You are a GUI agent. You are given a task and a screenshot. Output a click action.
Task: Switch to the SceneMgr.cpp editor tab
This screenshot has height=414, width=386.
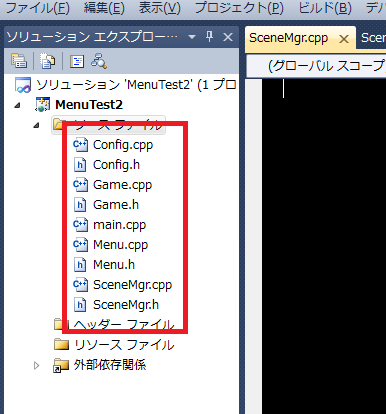click(289, 38)
